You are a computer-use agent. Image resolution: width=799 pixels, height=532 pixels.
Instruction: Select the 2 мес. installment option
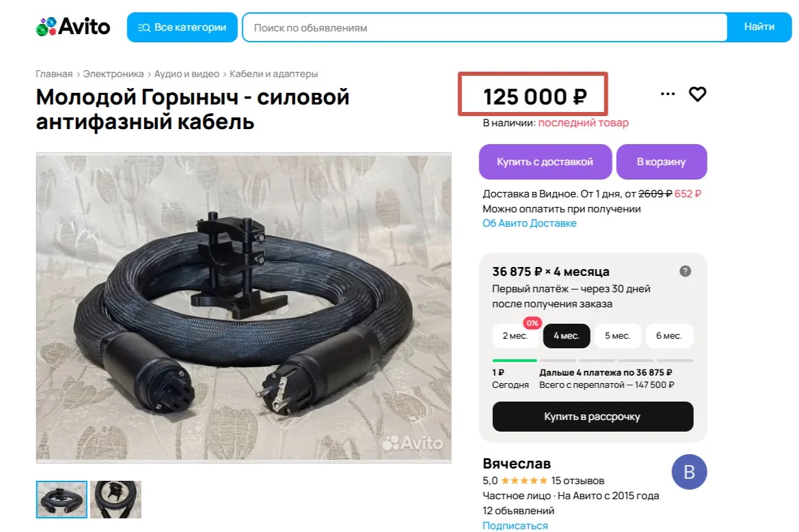click(x=515, y=336)
